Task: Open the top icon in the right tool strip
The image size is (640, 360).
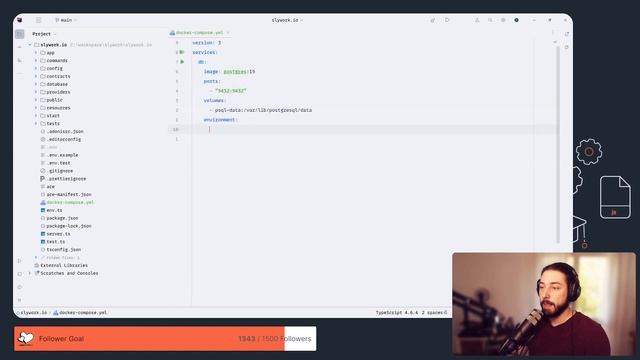Action: [x=567, y=34]
